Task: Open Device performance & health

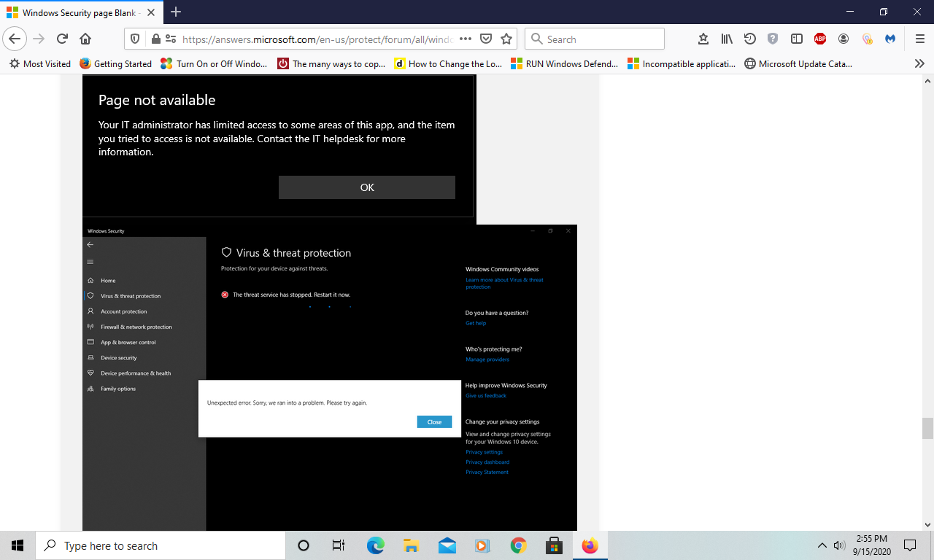Action: coord(136,373)
